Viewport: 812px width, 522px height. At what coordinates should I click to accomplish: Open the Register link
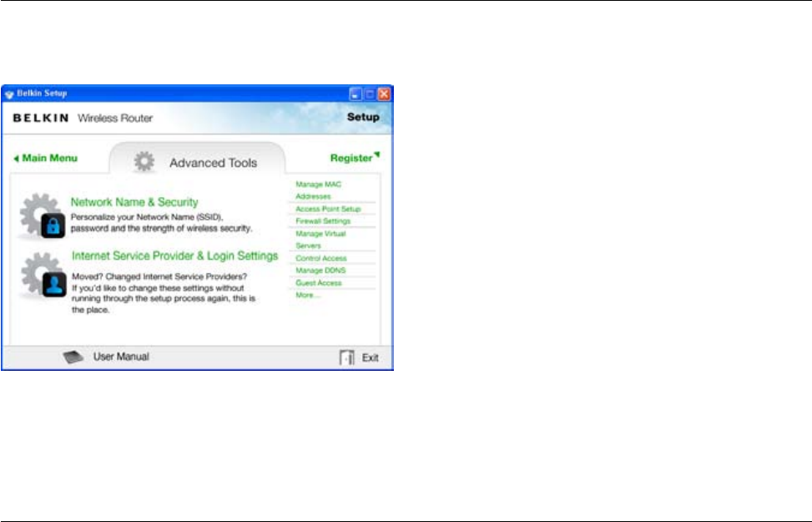pyautogui.click(x=355, y=157)
